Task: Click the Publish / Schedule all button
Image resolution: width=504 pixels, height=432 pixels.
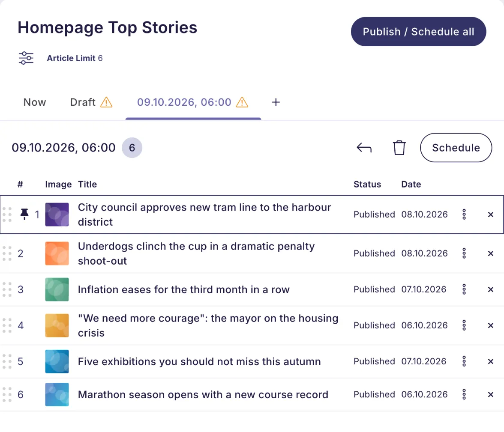Action: 418,32
